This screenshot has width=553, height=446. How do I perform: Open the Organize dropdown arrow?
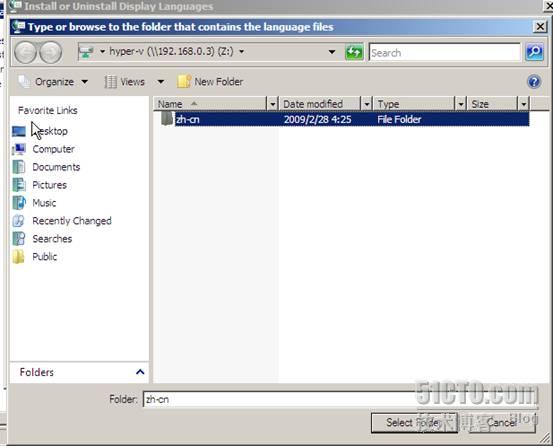tap(85, 82)
